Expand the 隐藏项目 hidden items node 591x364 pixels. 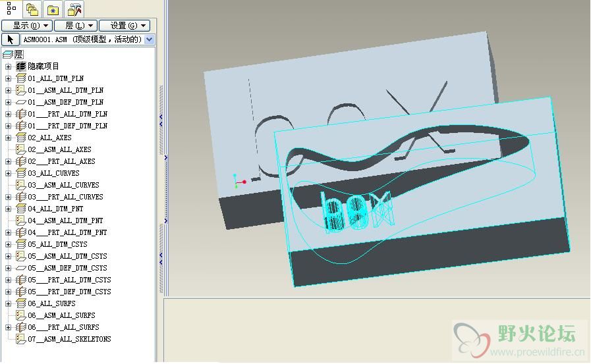[x=8, y=66]
